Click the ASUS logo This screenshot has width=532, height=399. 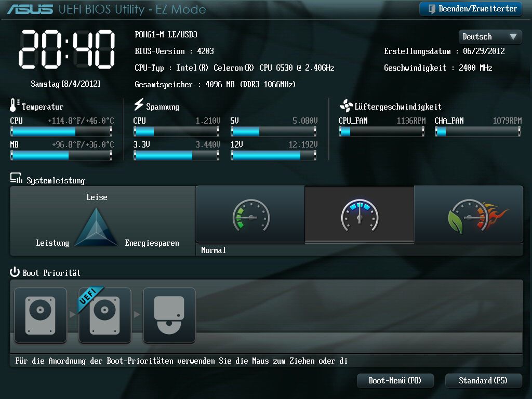(x=30, y=9)
